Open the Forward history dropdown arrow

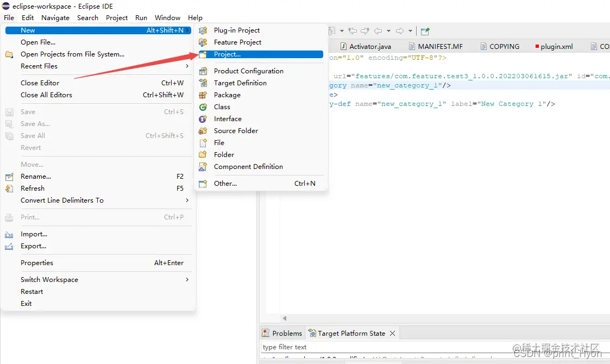point(410,31)
